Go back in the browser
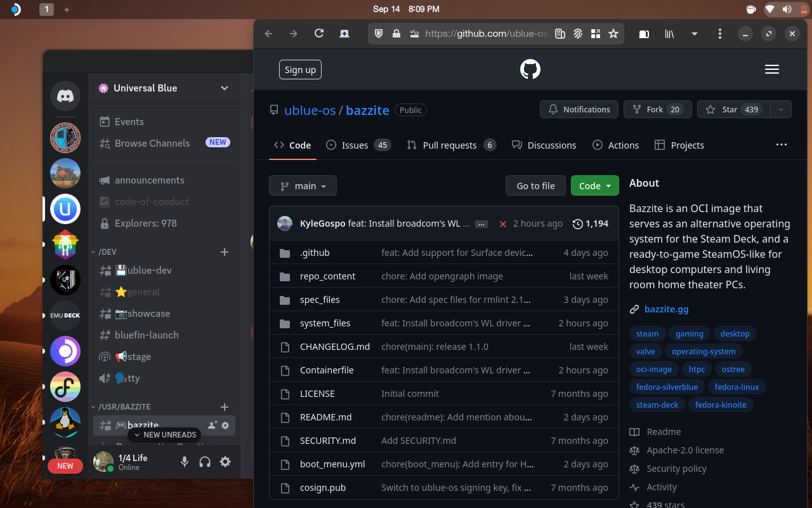 coord(268,34)
